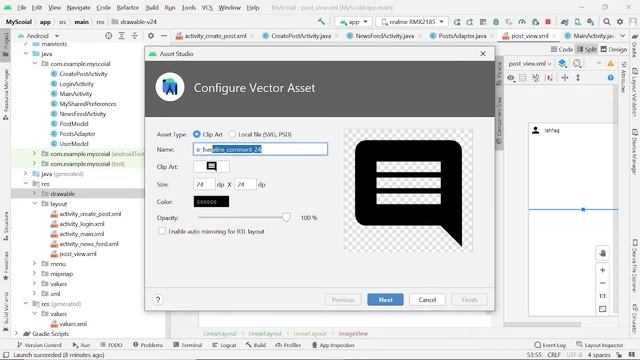Toggle view options eye icon in design toolbar

point(511,78)
